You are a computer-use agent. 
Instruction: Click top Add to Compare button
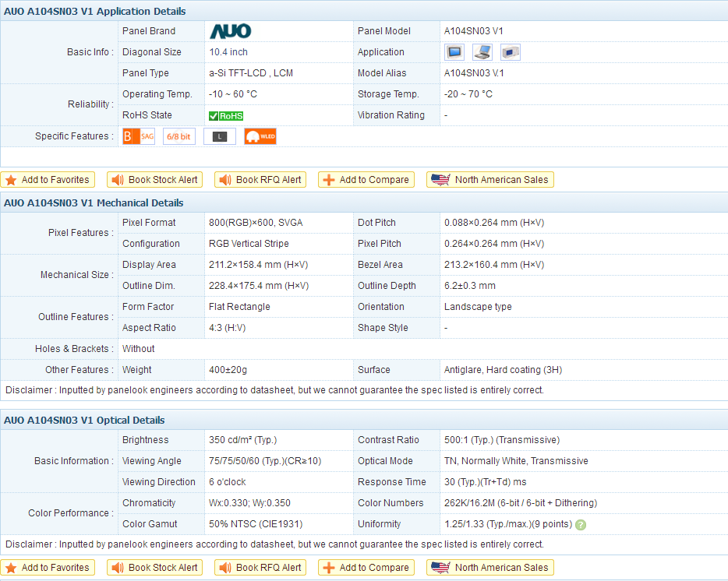tap(366, 180)
